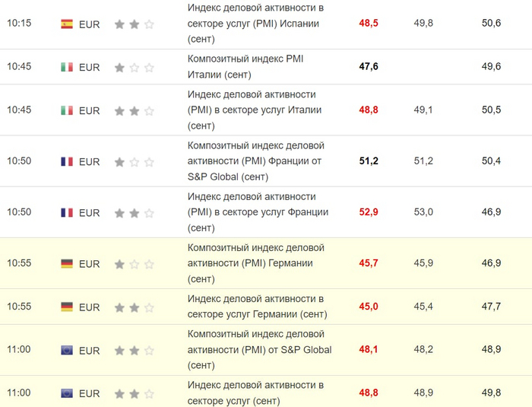Open the Germany Composite PMI event
Screen dimensions: 532x407
255,264
